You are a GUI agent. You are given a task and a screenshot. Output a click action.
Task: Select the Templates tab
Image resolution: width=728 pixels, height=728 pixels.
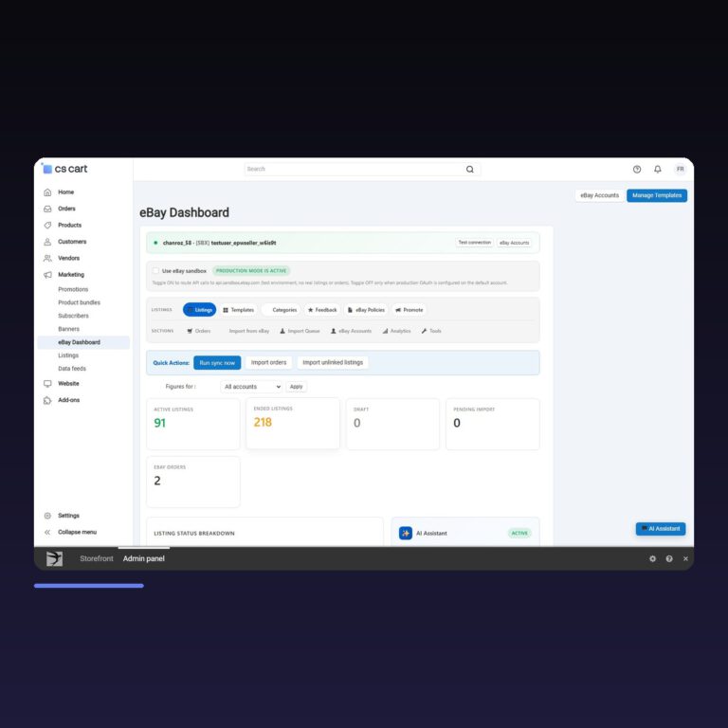point(238,310)
